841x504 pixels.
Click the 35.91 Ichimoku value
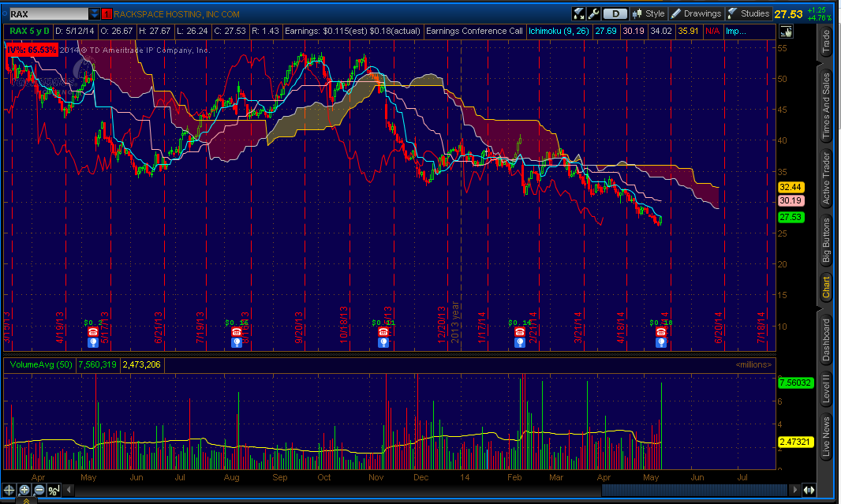[688, 31]
